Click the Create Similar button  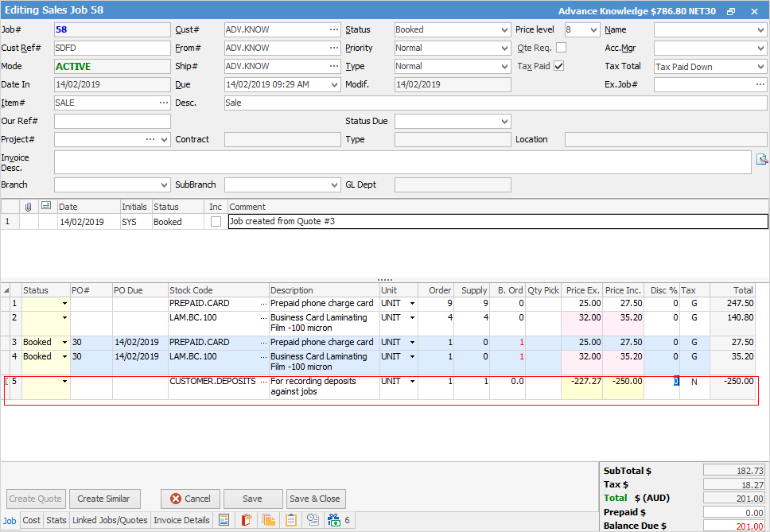click(x=103, y=499)
